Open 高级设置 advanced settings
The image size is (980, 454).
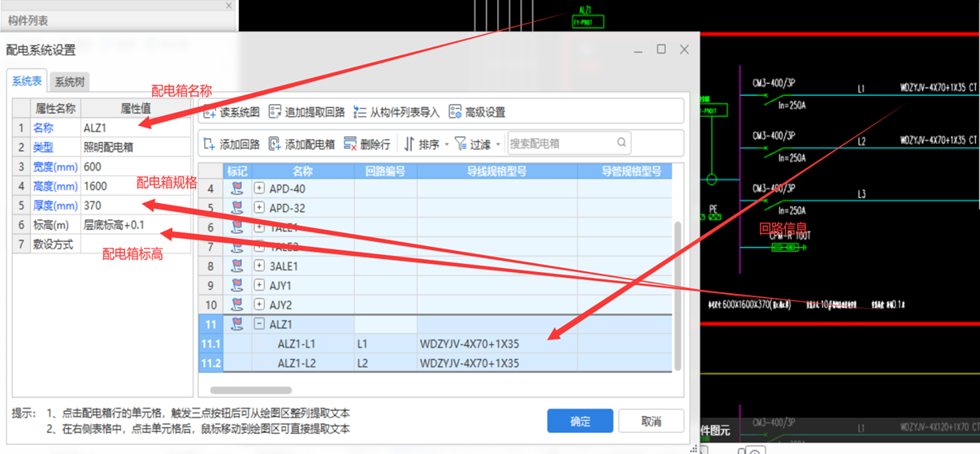tap(455, 112)
